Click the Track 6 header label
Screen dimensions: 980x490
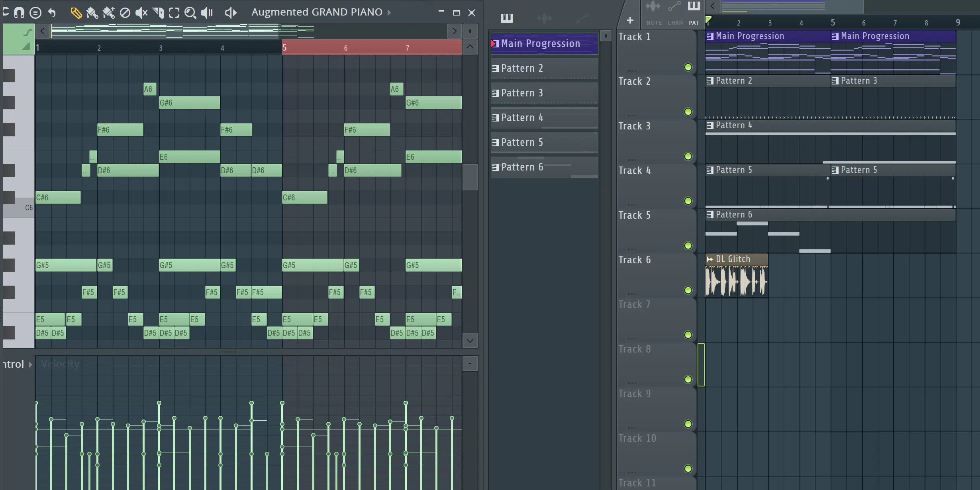pyautogui.click(x=635, y=260)
